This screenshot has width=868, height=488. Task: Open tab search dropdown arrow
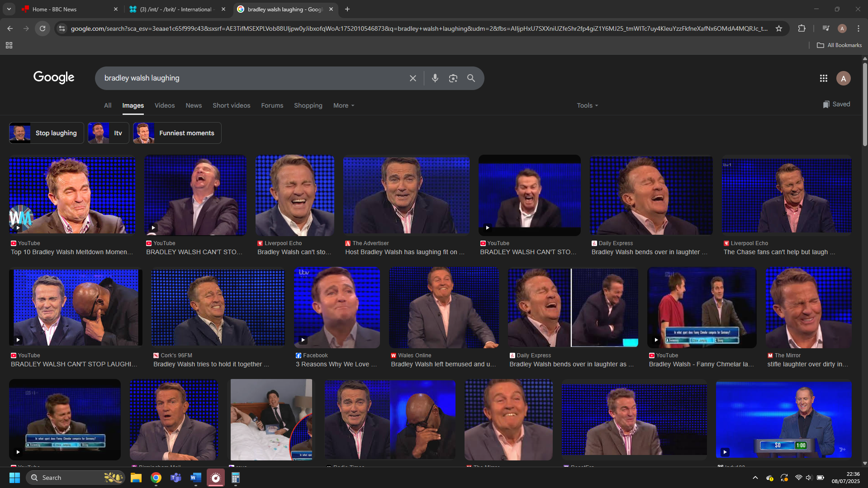[x=9, y=9]
